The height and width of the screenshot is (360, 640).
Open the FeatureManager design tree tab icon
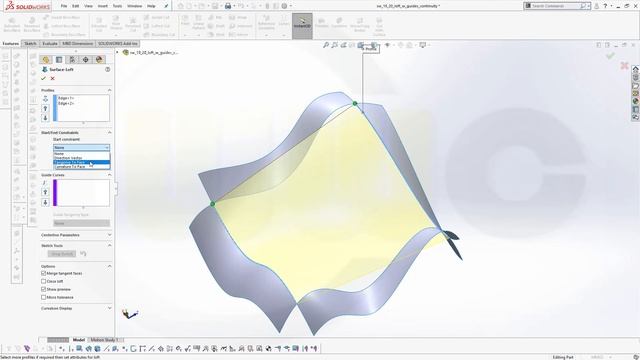(46, 60)
